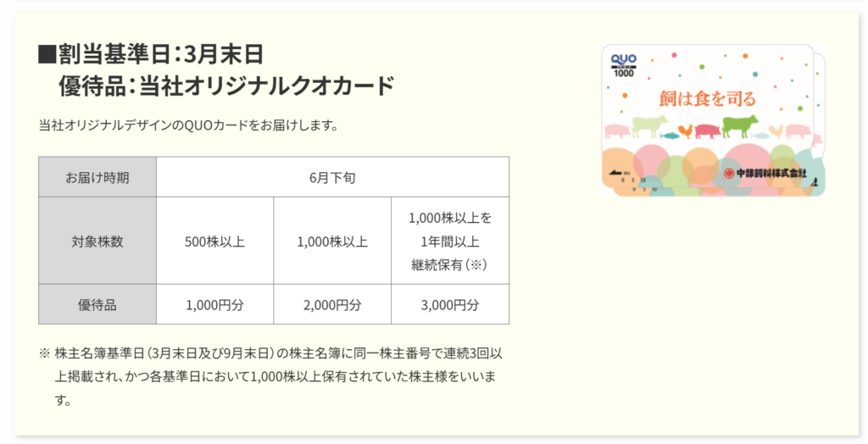Image resolution: width=868 pixels, height=444 pixels.
Task: Click the 3,000円分 benefit cell
Action: click(449, 304)
